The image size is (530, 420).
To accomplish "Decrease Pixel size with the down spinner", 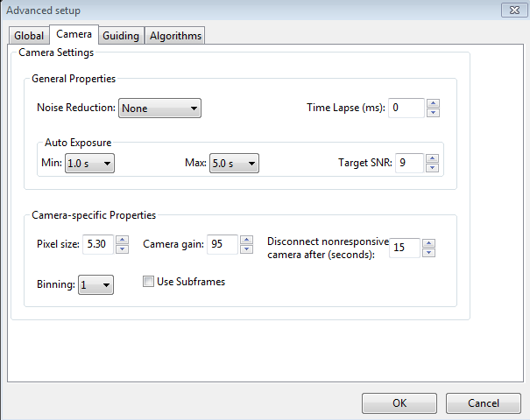I will (x=122, y=249).
